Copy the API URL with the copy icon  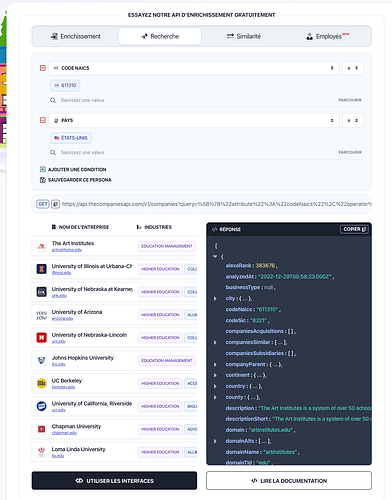tap(56, 204)
